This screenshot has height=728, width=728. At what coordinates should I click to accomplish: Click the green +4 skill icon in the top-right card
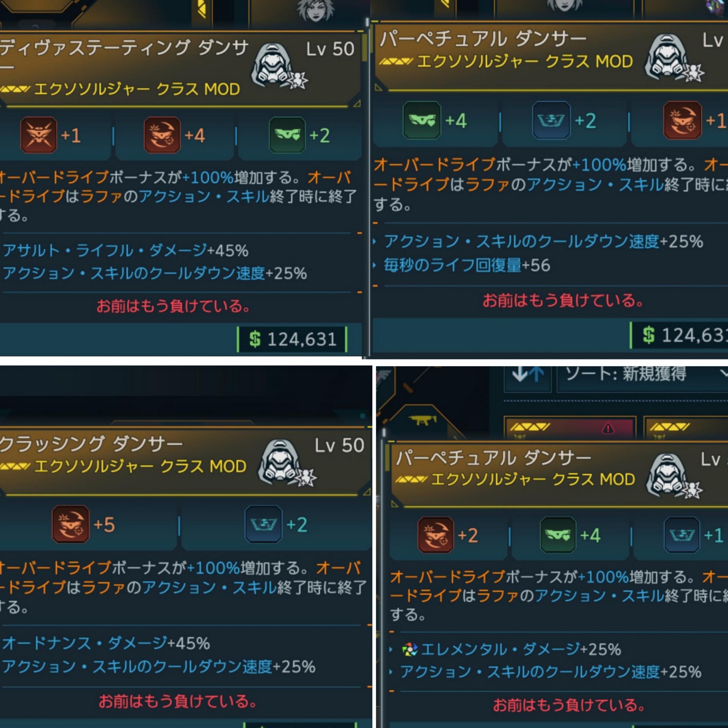point(422,120)
